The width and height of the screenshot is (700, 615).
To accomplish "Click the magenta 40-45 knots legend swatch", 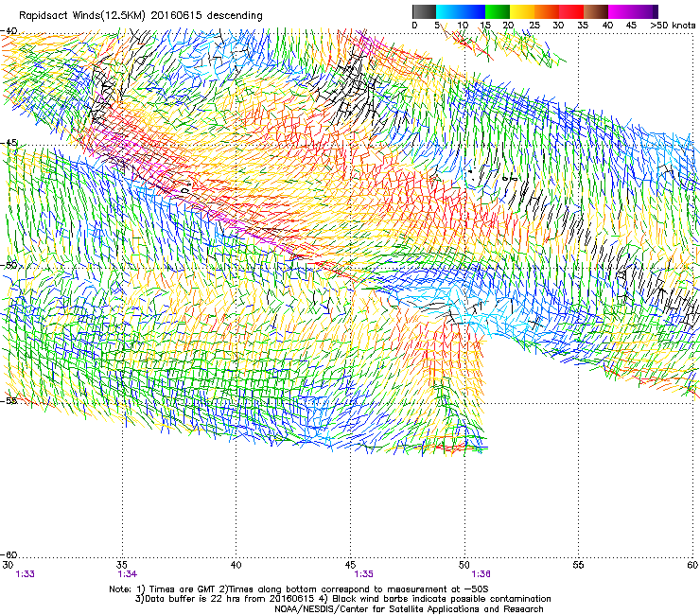I will tap(621, 11).
